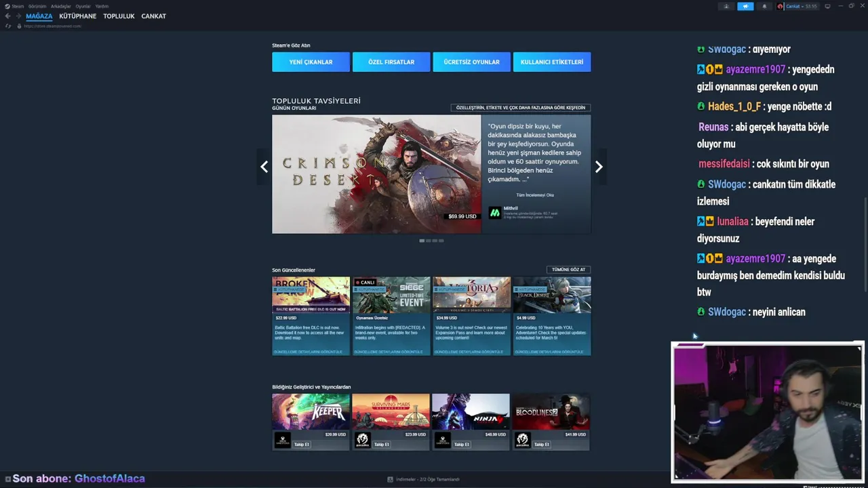Open Xbox Game Studios logo under Keeper
The image size is (868, 488).
(x=283, y=440)
